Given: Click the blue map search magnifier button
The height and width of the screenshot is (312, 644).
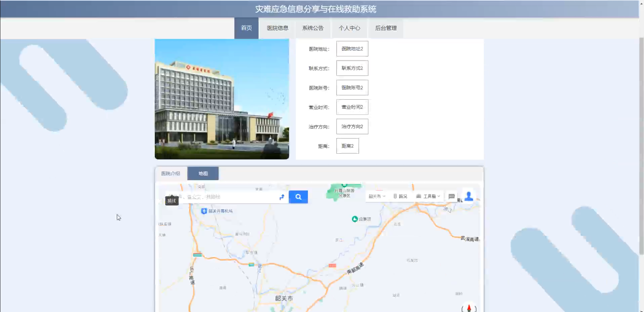Looking at the screenshot, I should (x=298, y=197).
